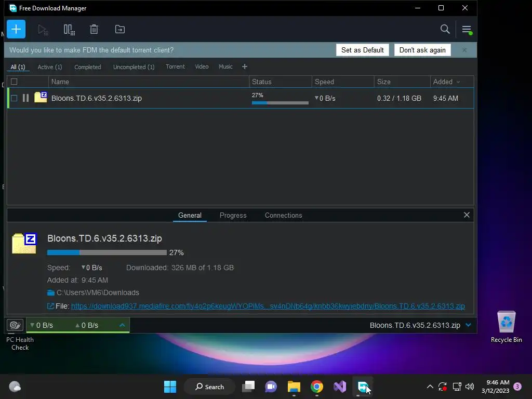532x399 pixels.
Task: Open Recycle Bin on desktop
Action: pos(506,327)
